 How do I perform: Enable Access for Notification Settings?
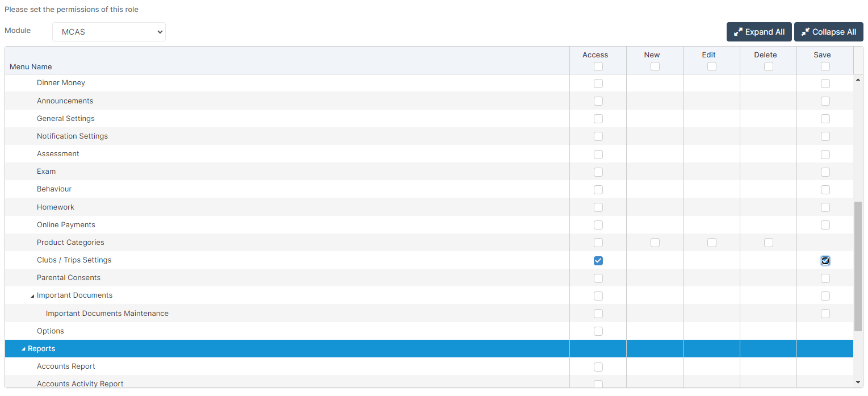[598, 136]
